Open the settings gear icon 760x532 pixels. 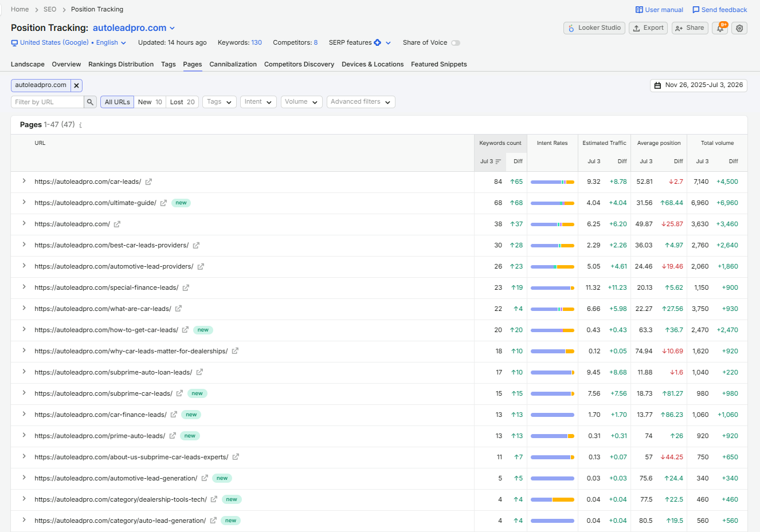740,28
